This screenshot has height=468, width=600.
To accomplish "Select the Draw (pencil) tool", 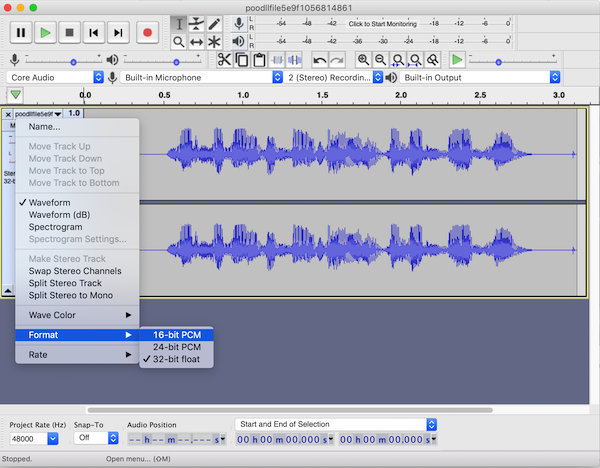I will pos(214,24).
